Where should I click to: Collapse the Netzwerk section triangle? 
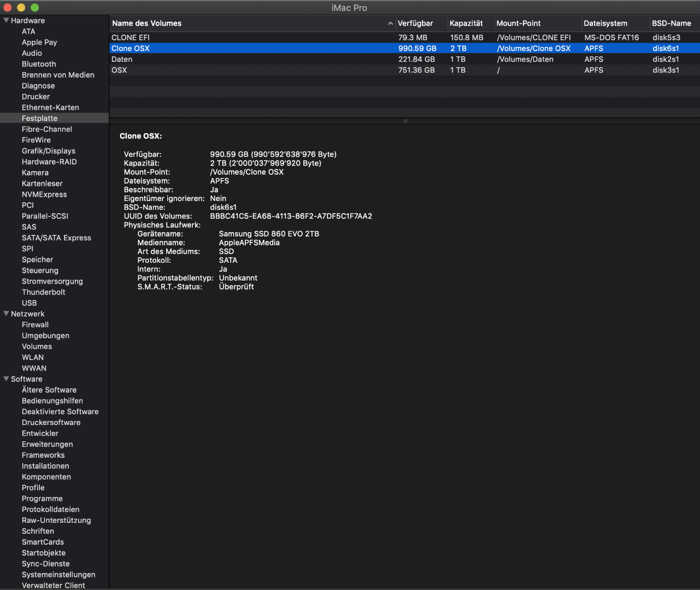coord(6,314)
